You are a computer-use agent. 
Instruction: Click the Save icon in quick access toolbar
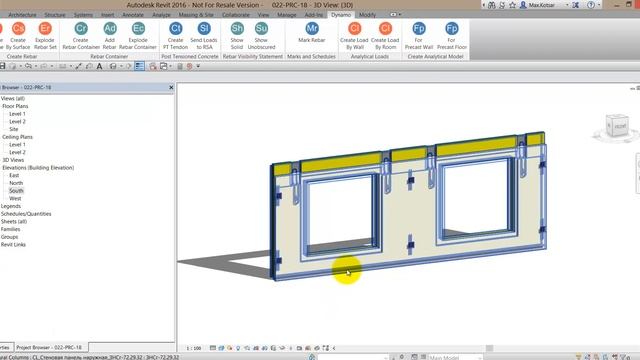pos(2,66)
